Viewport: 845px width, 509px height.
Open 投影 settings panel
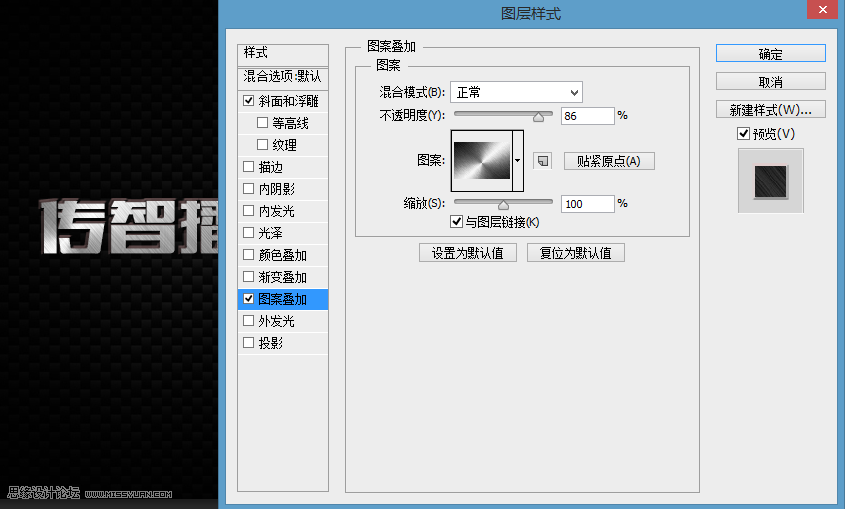tap(271, 343)
